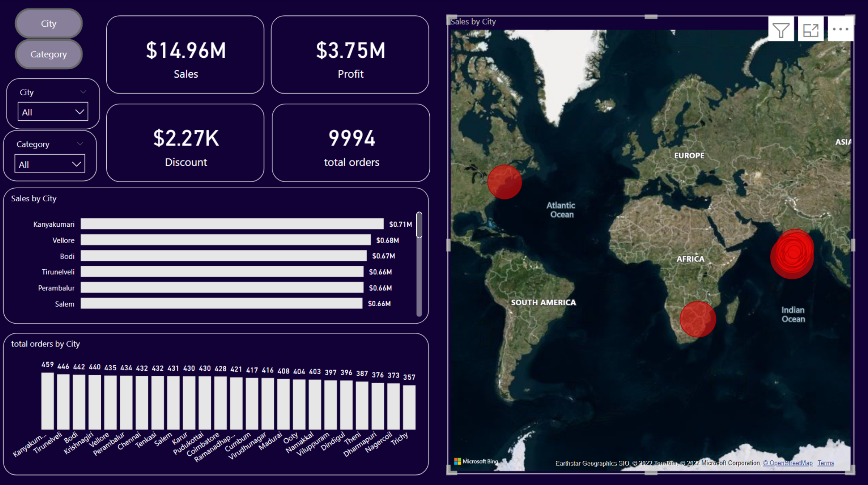Select the $3.75M Profit card
The height and width of the screenshot is (485, 868).
350,55
